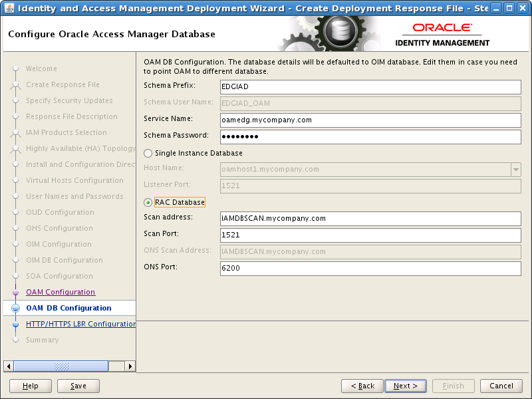532x399 pixels.
Task: Click the OHS Configuration step
Action: point(59,228)
